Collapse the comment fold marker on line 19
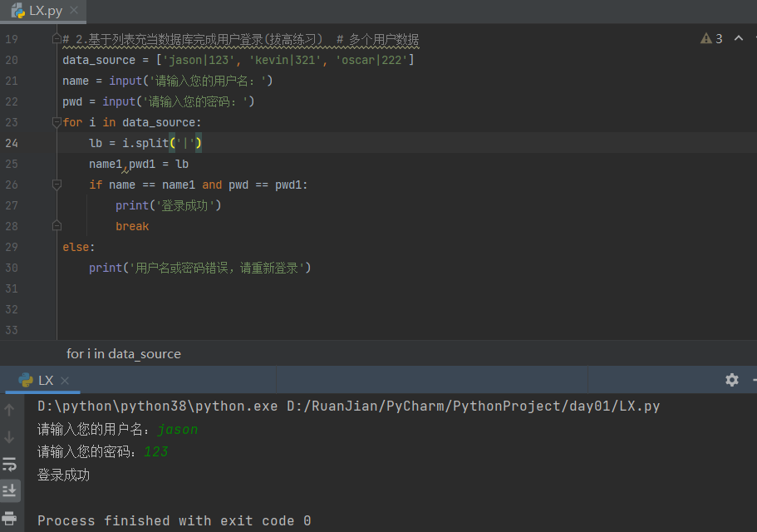757x532 pixels. [x=56, y=38]
